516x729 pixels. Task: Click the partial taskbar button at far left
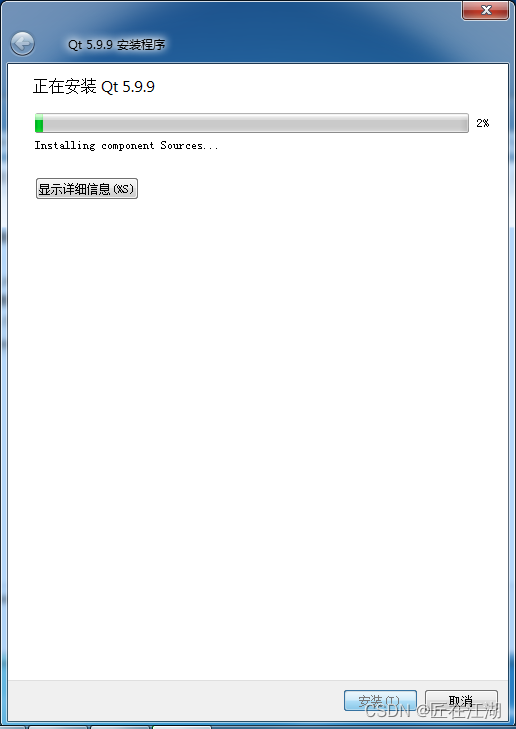tap(13, 727)
